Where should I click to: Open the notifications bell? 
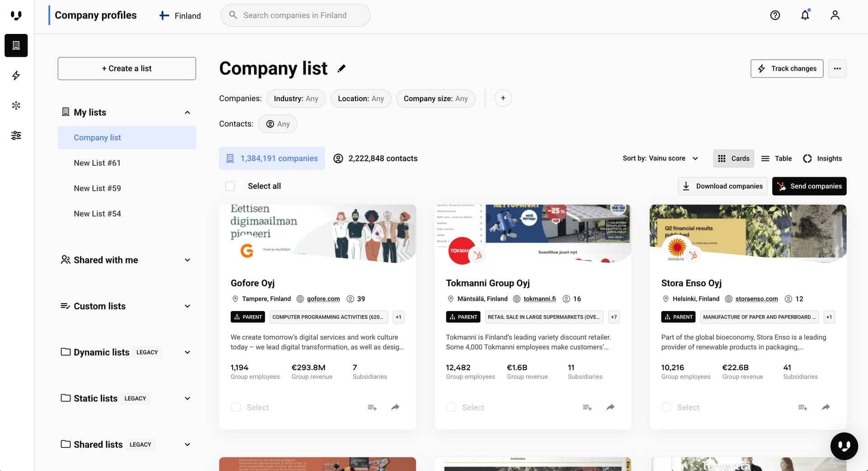pos(805,15)
